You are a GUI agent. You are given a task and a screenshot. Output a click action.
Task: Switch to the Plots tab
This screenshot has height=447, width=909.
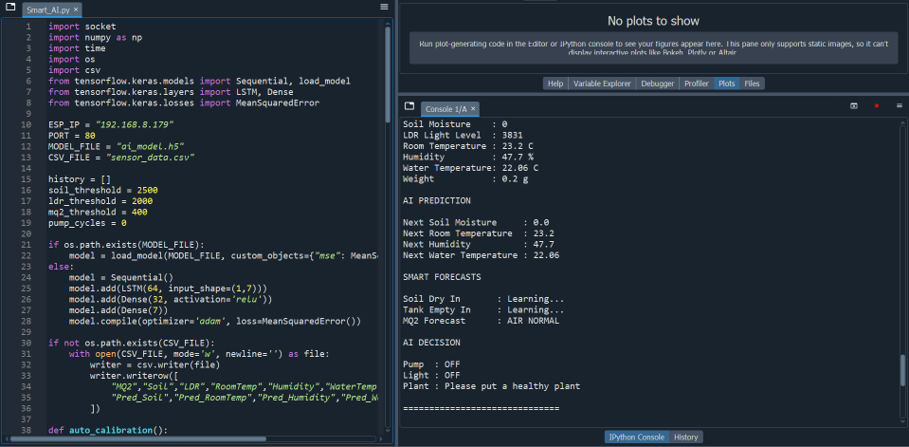[726, 83]
